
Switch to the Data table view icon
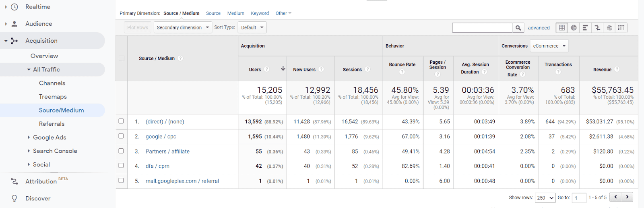562,28
